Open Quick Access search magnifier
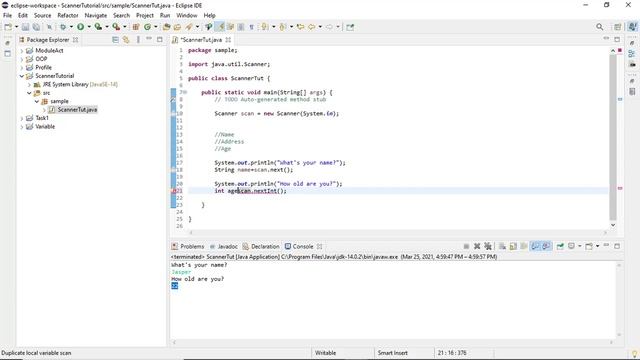Viewport: 640px width, 360px height. [x=599, y=27]
